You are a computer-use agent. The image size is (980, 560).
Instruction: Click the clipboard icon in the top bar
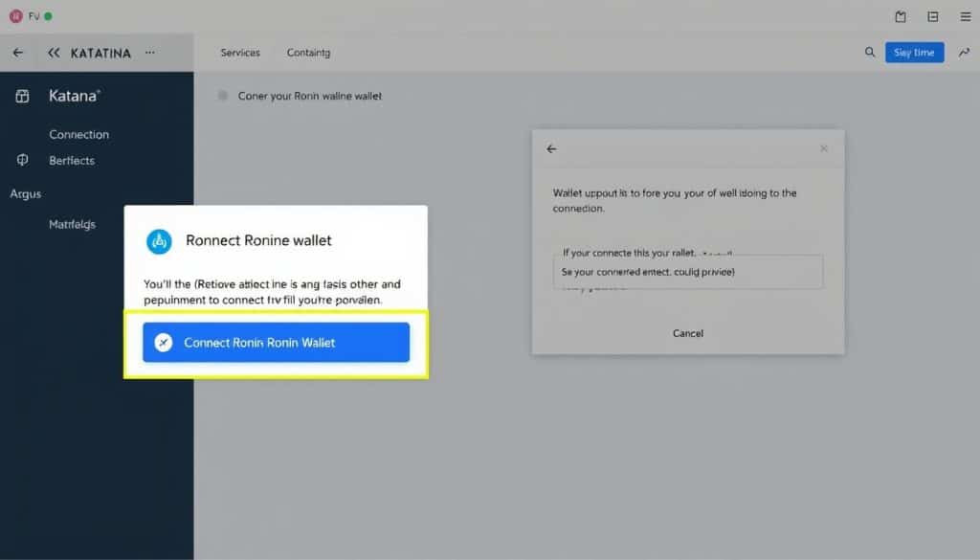(900, 17)
